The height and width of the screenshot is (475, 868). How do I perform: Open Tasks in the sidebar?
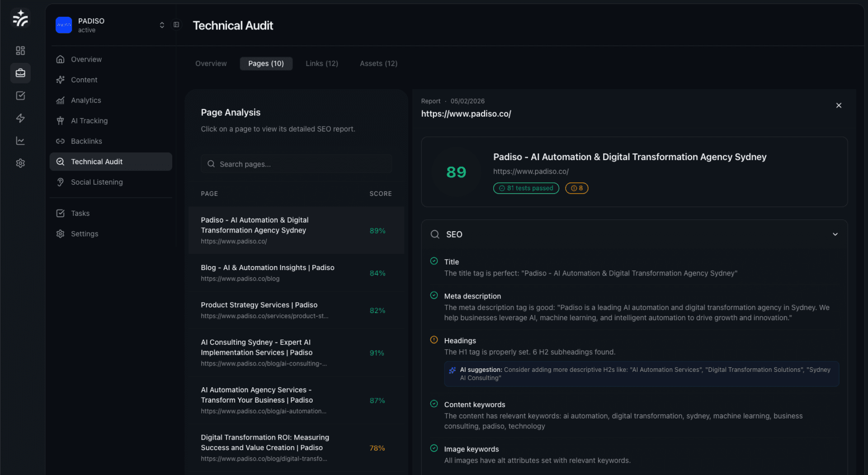(111, 213)
